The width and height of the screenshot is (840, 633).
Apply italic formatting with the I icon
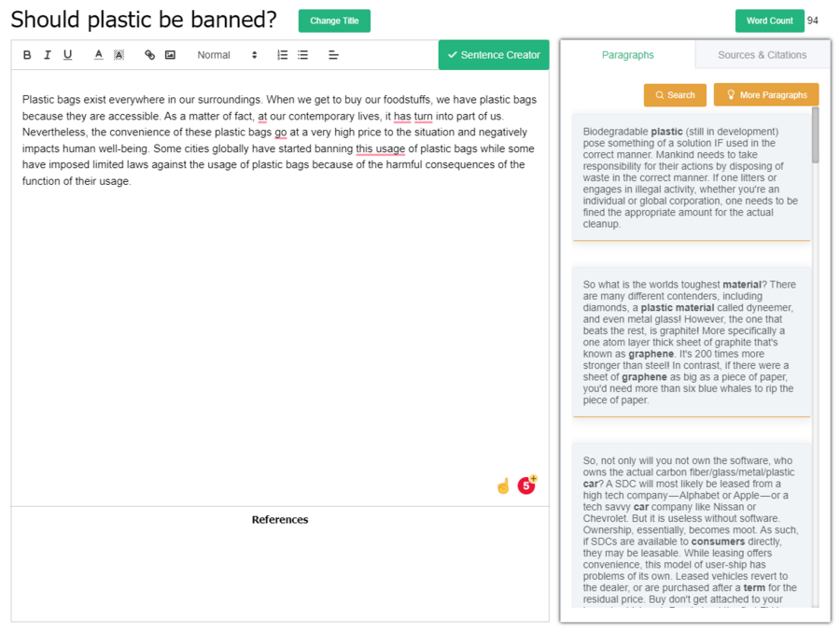[x=48, y=55]
